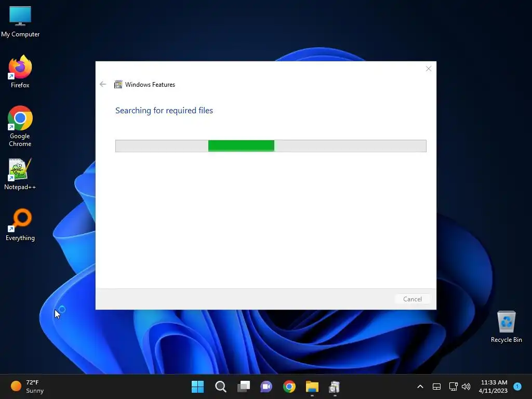
Task: Open the Windows Start menu
Action: [198, 387]
